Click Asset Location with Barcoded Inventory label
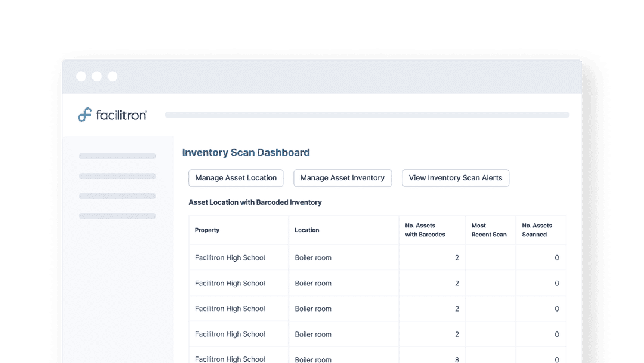 point(255,202)
